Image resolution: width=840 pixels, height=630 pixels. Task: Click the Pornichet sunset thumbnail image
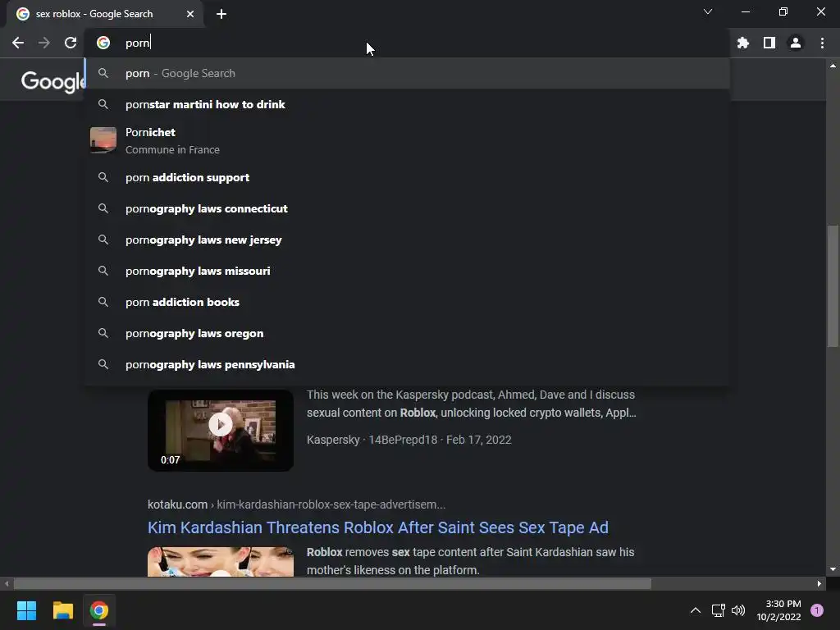click(103, 140)
